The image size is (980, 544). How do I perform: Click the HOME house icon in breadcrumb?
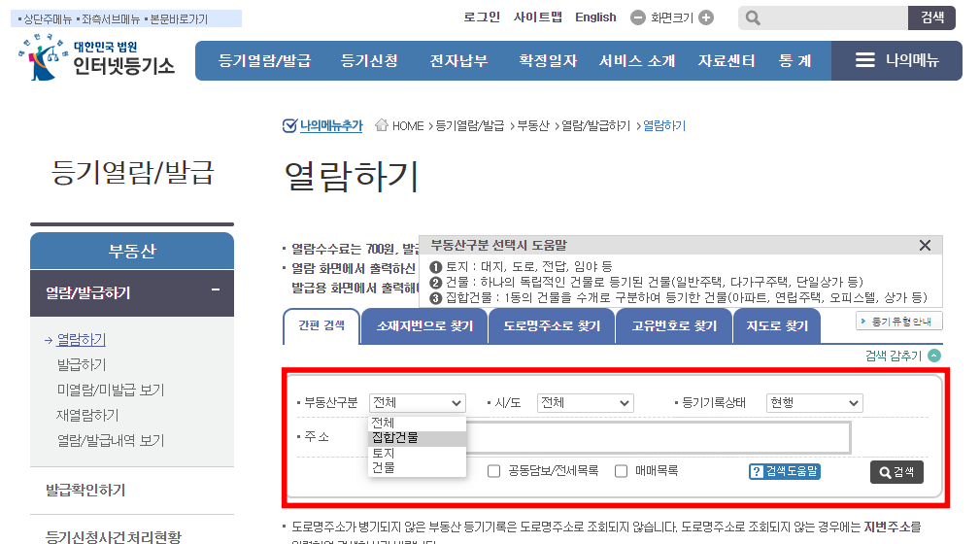point(382,125)
